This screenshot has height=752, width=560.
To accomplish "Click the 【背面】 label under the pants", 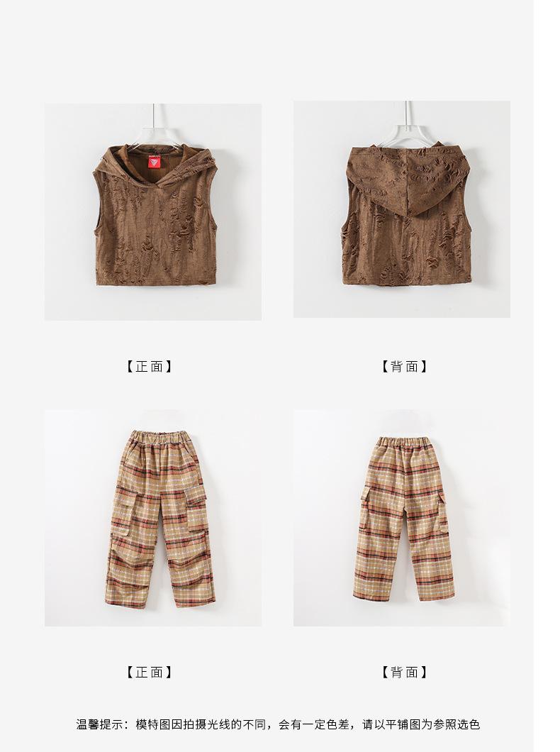I will [404, 673].
